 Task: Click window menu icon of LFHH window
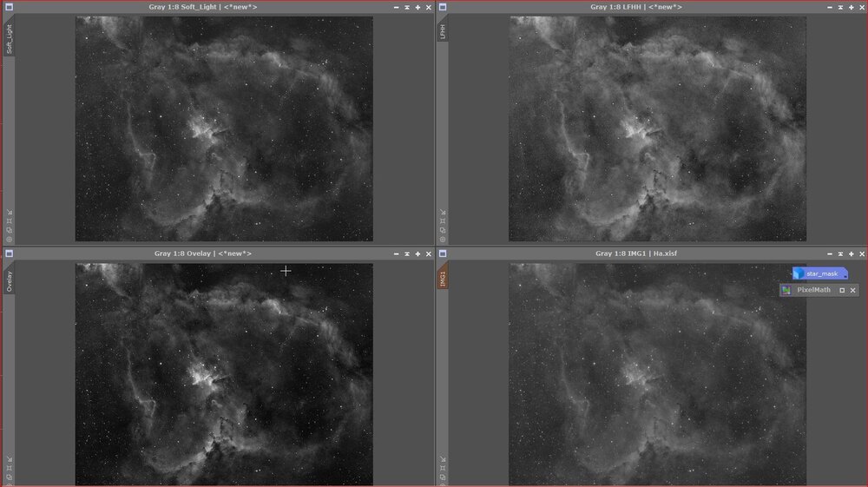tap(443, 7)
